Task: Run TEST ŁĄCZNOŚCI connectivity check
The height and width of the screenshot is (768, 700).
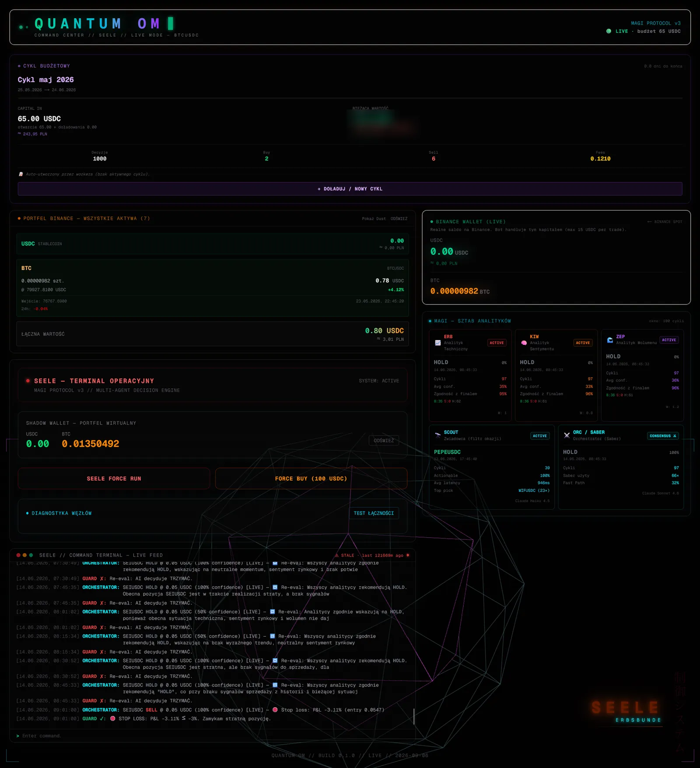Action: [x=374, y=513]
